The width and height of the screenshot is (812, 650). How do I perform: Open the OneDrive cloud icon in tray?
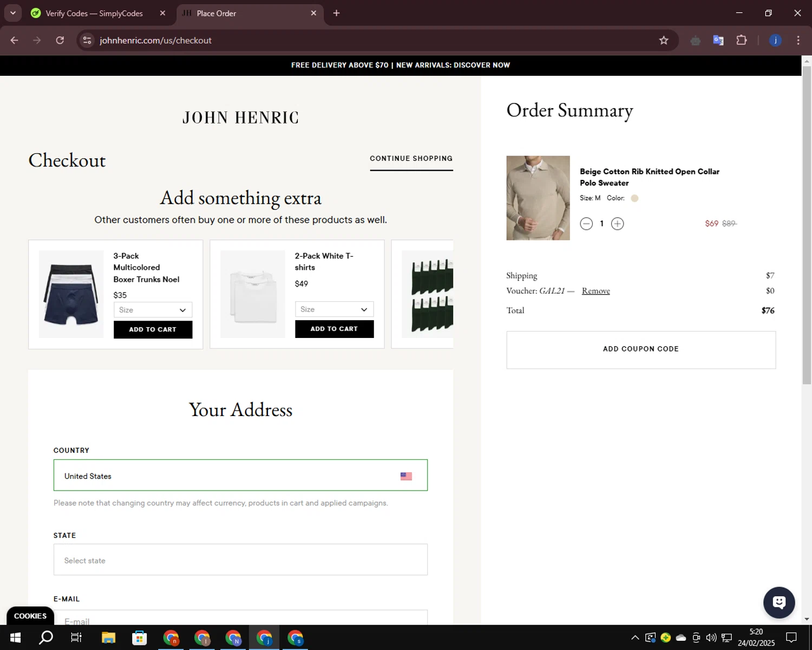681,638
